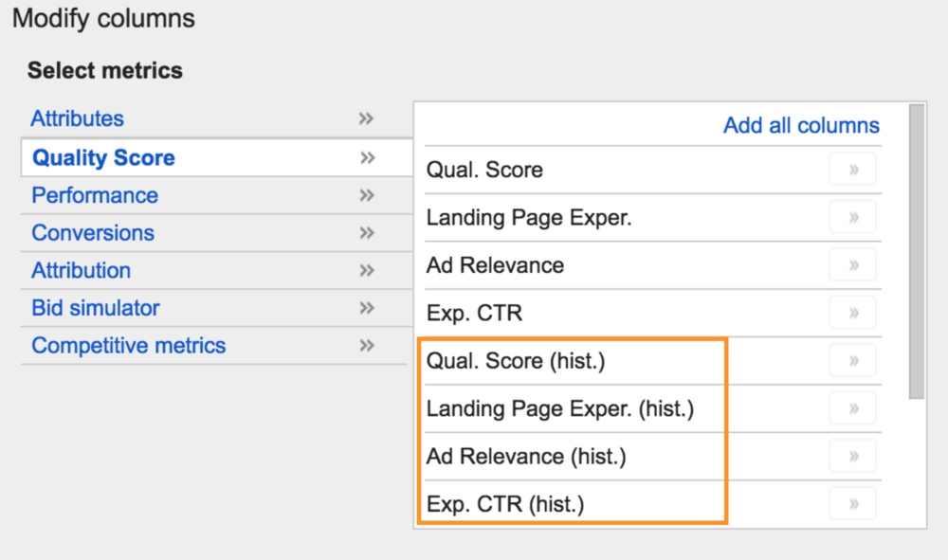Add the Landing Page Exper. (hist.) column
Image resolution: width=948 pixels, height=560 pixels.
pyautogui.click(x=851, y=407)
